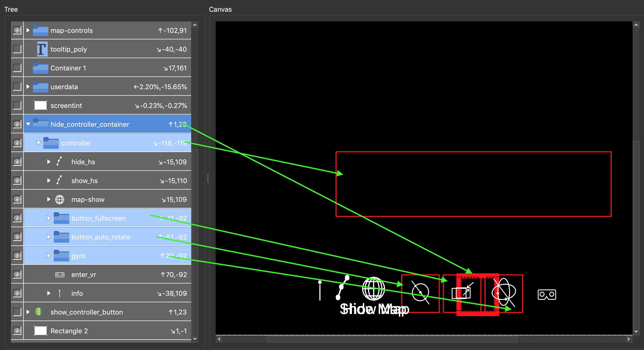Screen dimensions: 644x350
Task: Hide the gyro element via eye toggle
Action: click(x=17, y=256)
